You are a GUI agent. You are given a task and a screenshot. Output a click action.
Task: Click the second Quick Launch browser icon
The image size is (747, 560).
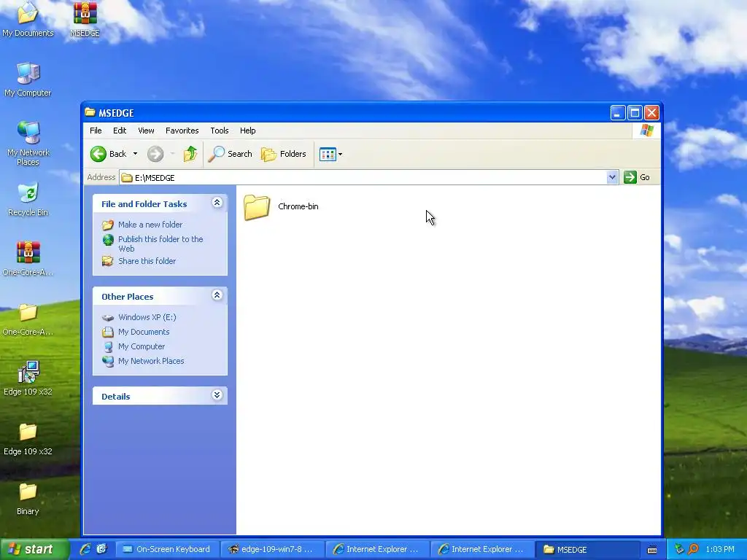pyautogui.click(x=101, y=549)
